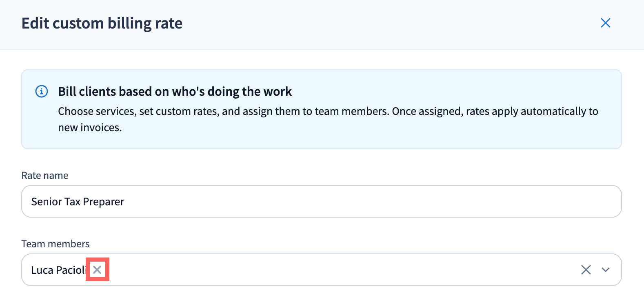Remove Luca Pacioli from team members
Image resolution: width=644 pixels, height=295 pixels.
tap(97, 270)
